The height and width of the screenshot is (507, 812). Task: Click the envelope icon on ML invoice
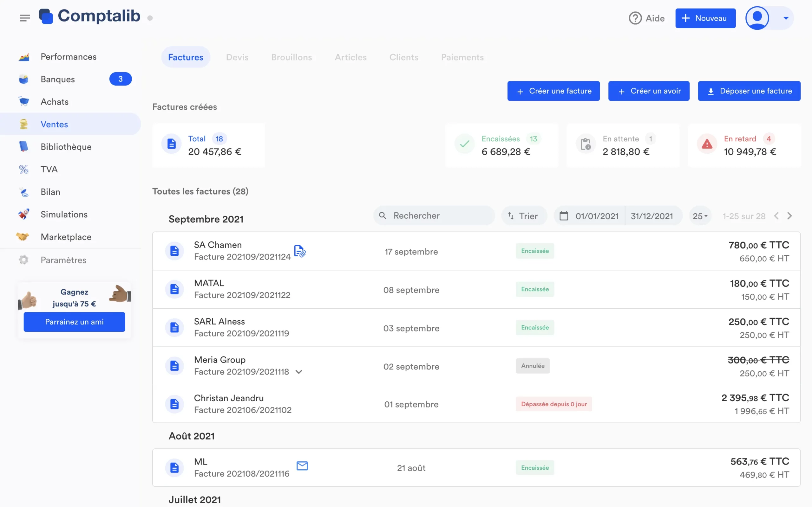(x=302, y=466)
